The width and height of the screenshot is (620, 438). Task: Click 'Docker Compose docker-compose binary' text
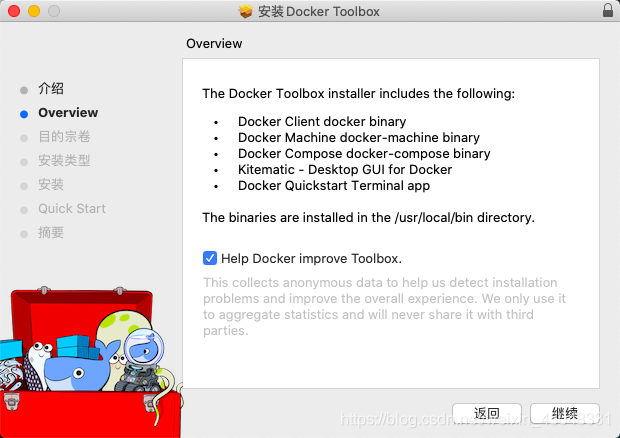coord(364,153)
